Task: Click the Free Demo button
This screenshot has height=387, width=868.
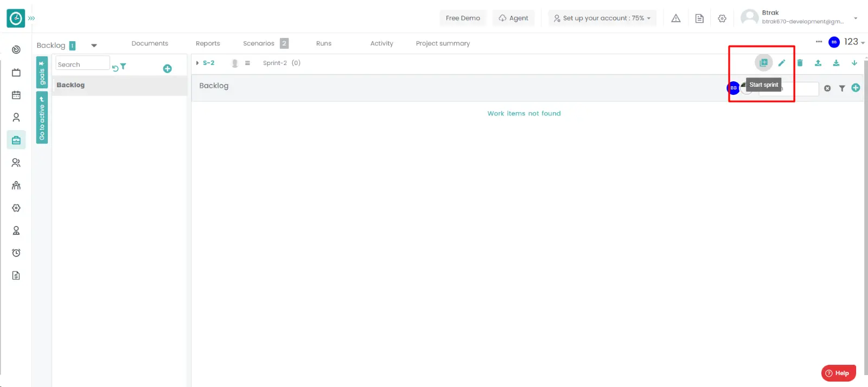Action: 463,18
